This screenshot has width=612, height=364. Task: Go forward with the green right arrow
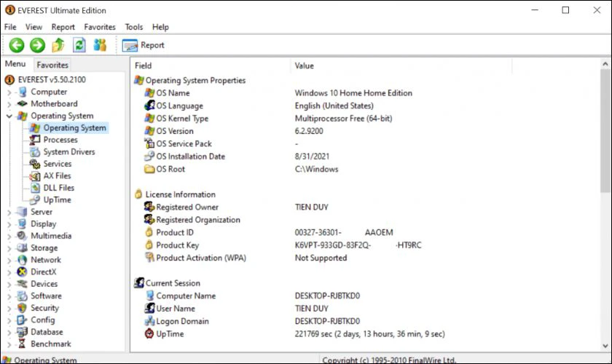pos(37,45)
